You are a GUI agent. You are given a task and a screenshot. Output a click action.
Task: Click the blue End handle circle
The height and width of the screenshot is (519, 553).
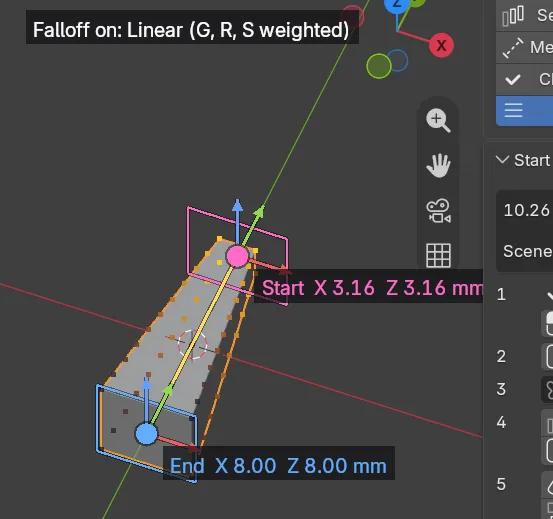(146, 434)
